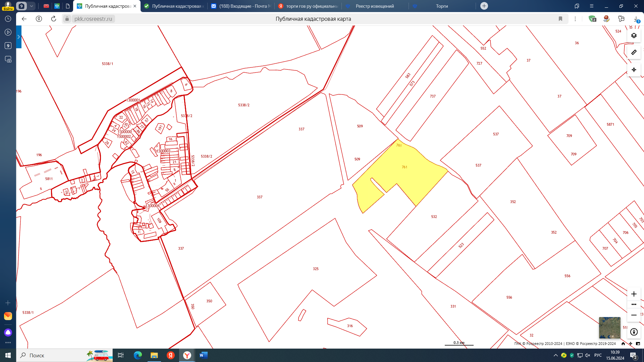Zoom in the map with plus button
644x362 pixels.
coord(634,294)
